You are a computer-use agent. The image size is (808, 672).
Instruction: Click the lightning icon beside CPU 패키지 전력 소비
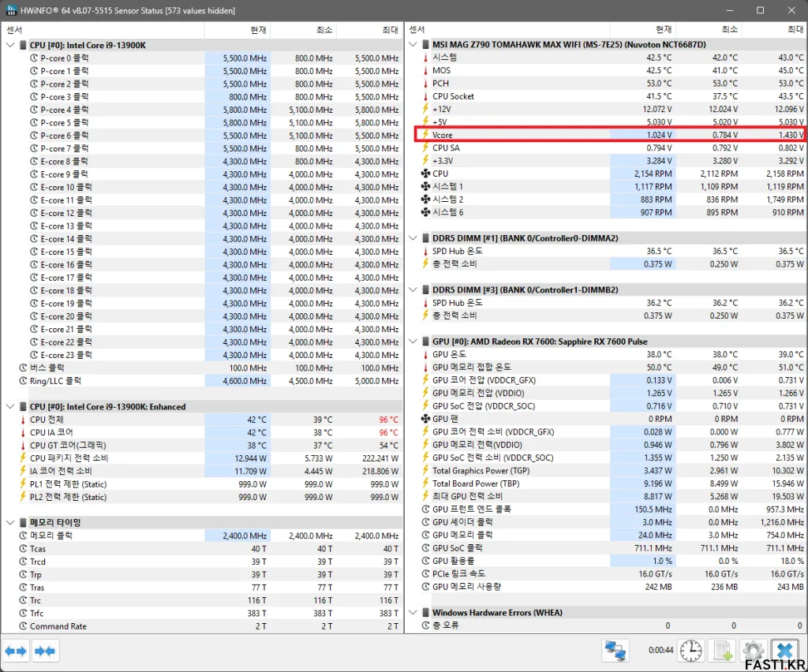23,457
